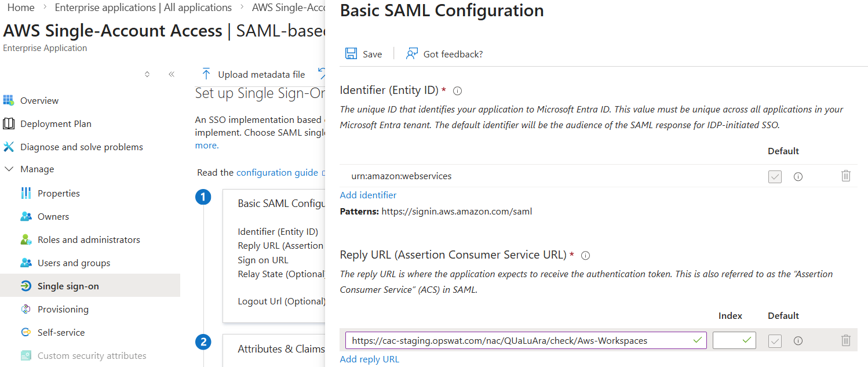Collapse the sidebar menu with double chevron
The width and height of the screenshot is (868, 367).
(x=172, y=74)
